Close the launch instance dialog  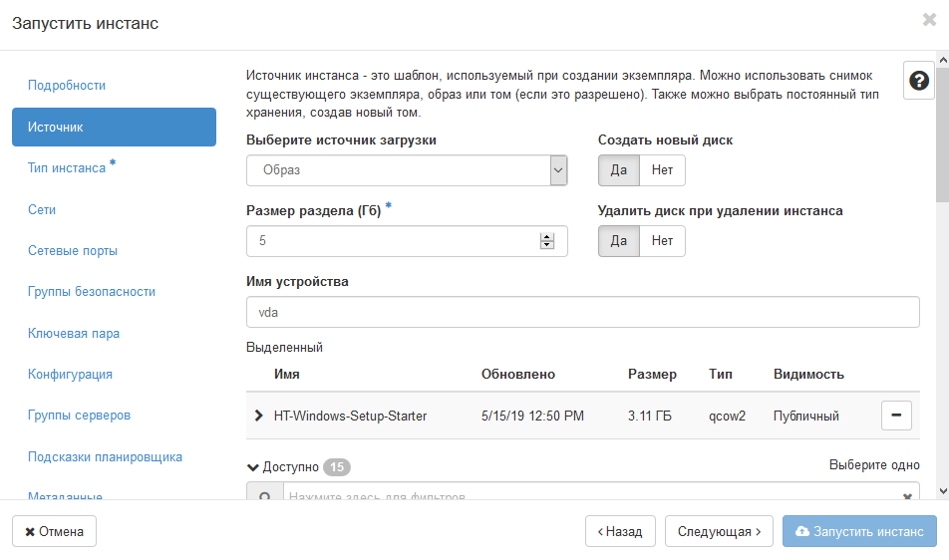[929, 19]
